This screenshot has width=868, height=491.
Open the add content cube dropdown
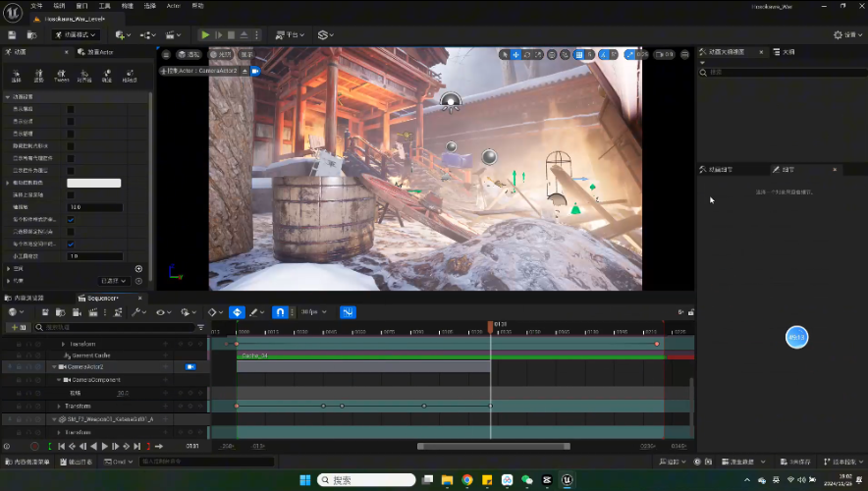point(123,35)
